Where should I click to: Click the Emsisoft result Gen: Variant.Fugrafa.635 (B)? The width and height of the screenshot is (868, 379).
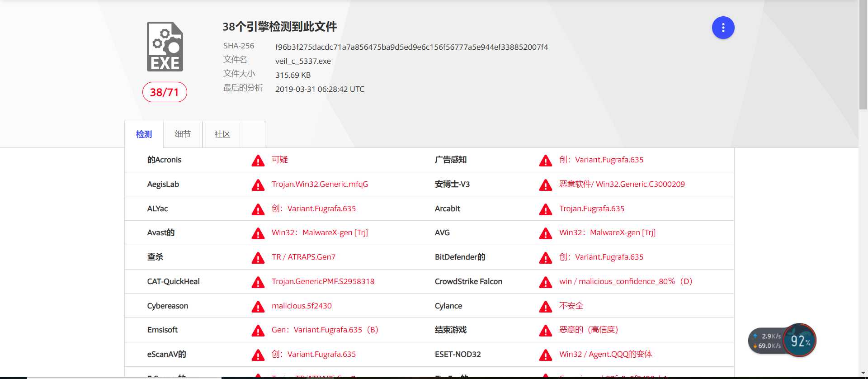tap(325, 330)
